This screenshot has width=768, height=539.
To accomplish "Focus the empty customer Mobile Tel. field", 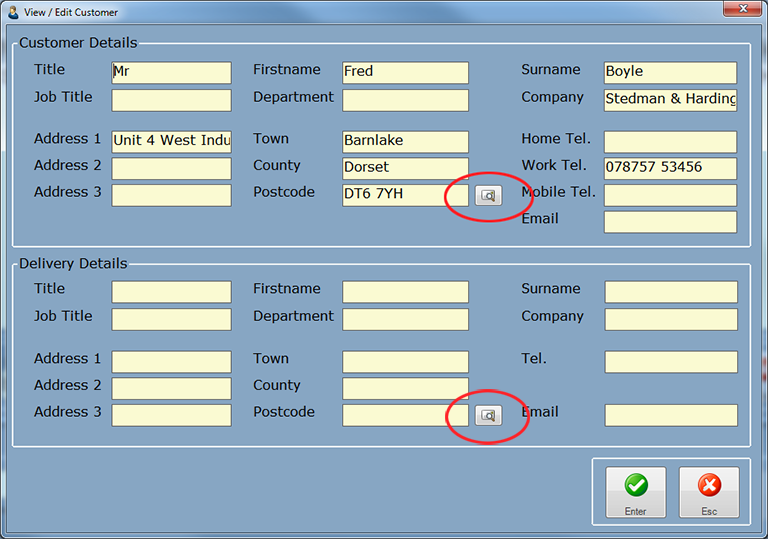I will (670, 195).
